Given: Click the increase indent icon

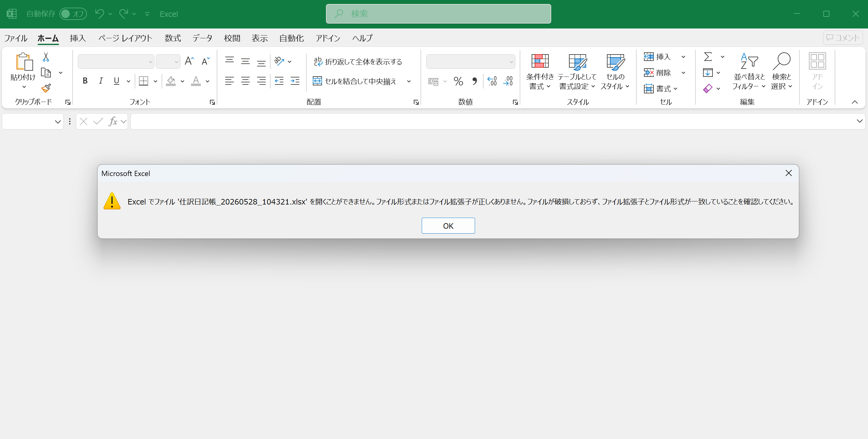Looking at the screenshot, I should coord(295,81).
